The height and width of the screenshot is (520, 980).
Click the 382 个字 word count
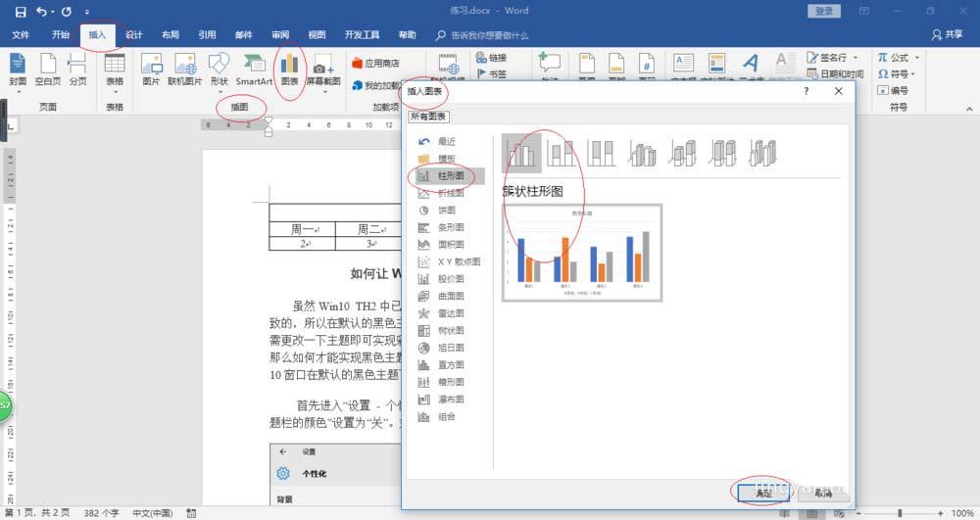pyautogui.click(x=101, y=513)
